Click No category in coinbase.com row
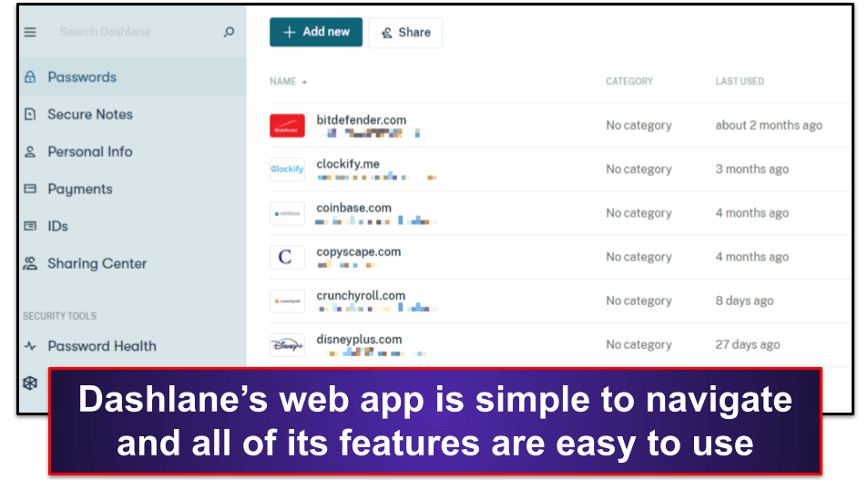868x480 pixels. pos(638,213)
